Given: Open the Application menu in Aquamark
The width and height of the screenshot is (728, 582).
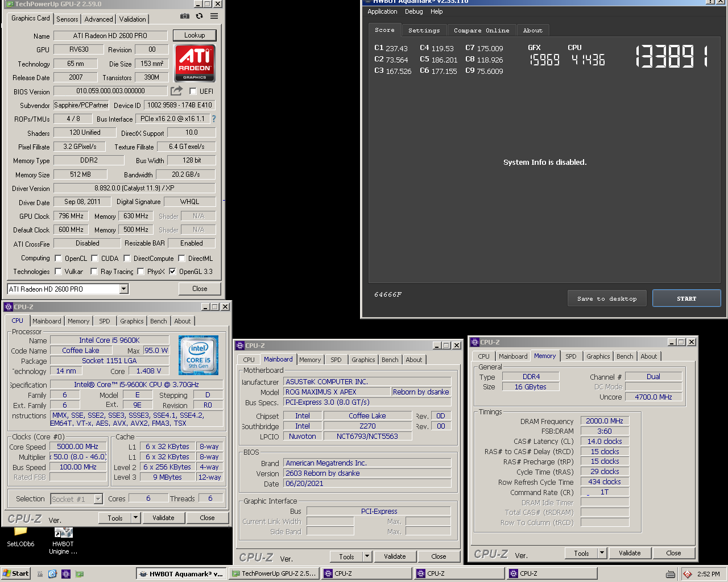Looking at the screenshot, I should pos(382,11).
